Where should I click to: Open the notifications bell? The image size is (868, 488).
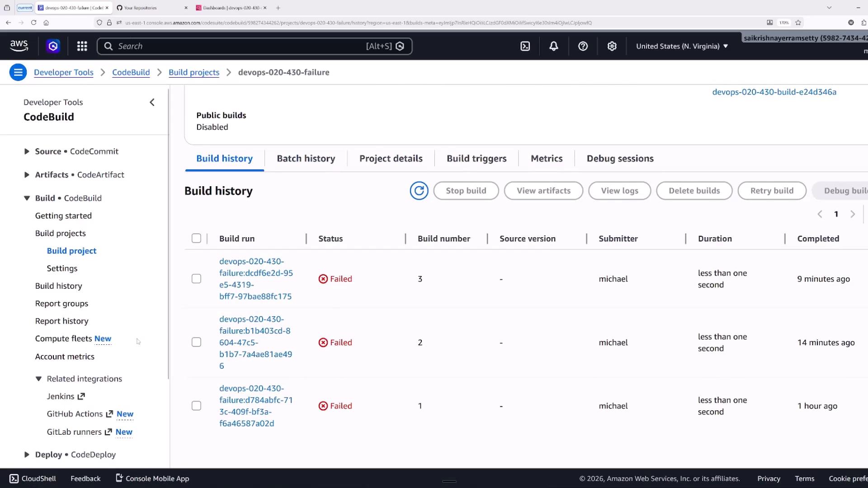point(554,46)
